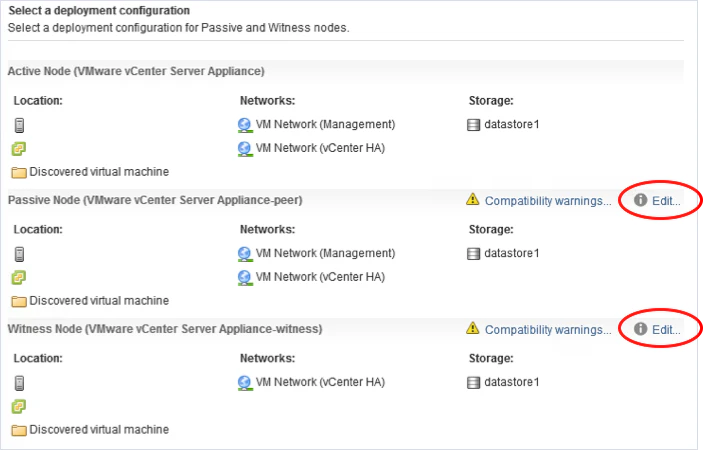703x450 pixels.
Task: Click the Active Node VM Network (vCenter HA) network icon
Action: (245, 149)
